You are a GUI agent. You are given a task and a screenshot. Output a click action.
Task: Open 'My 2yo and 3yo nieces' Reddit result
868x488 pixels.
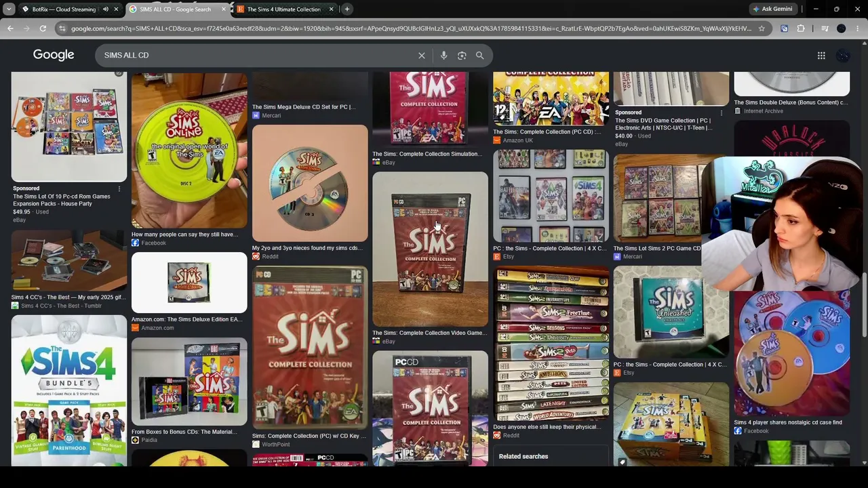point(307,248)
